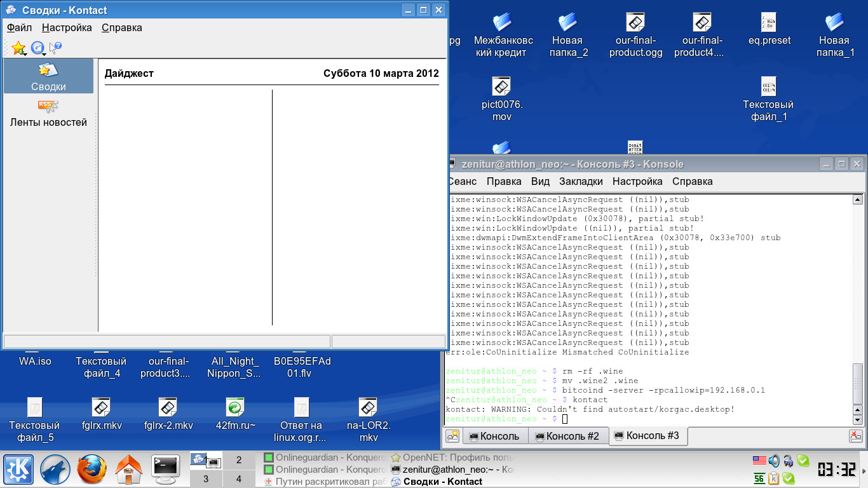Click WA.iso label on desktop
This screenshot has height=488, width=868.
click(35, 361)
